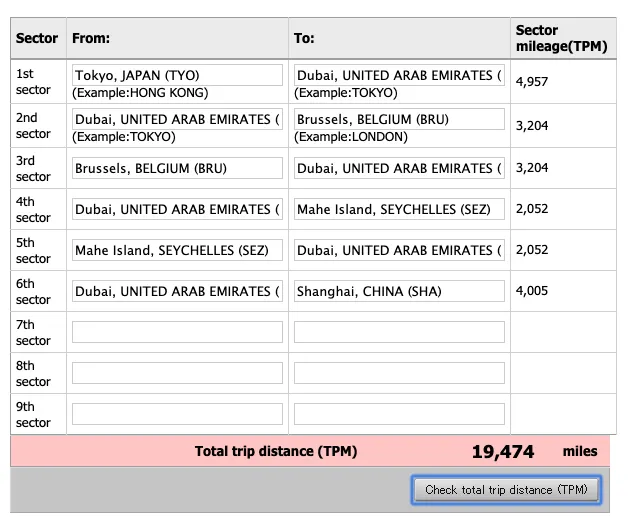Image resolution: width=632 pixels, height=521 pixels.
Task: Click the 5th sector To field with Dubai
Action: point(399,251)
